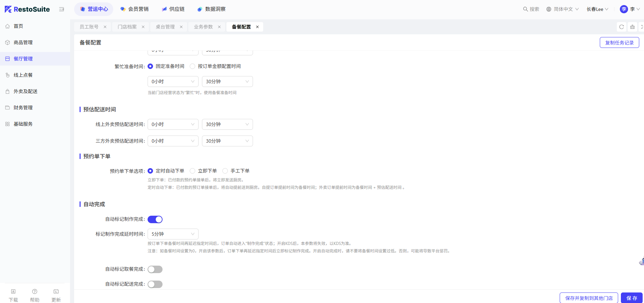Close the 业务参数 tab with its X icon
Screen dimensions: 644x303
click(219, 27)
